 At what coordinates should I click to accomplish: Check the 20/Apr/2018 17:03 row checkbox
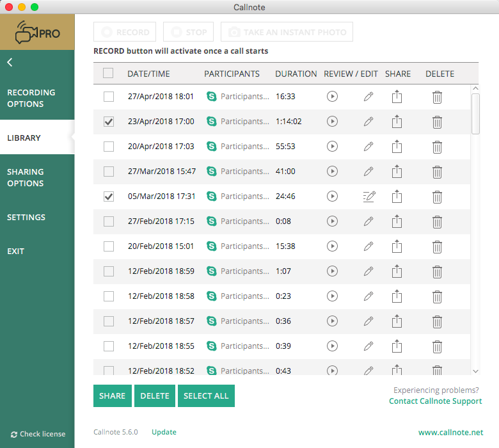point(109,147)
